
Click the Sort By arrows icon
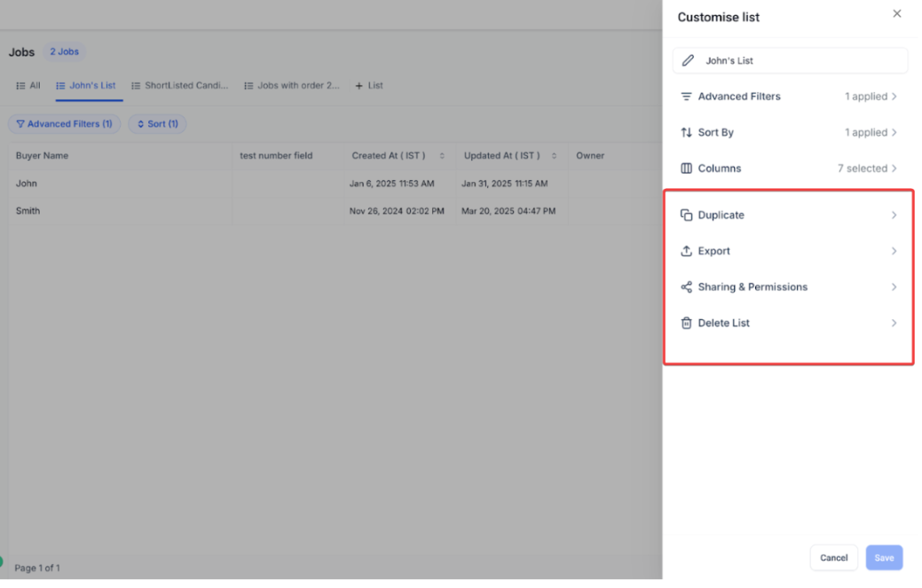click(686, 133)
